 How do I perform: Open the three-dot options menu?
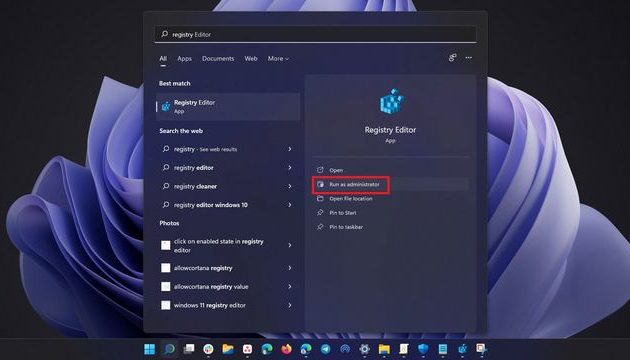[468, 58]
